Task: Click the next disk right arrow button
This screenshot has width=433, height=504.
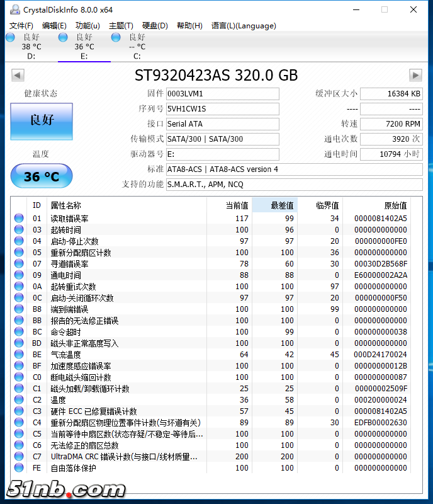Action: [x=415, y=75]
